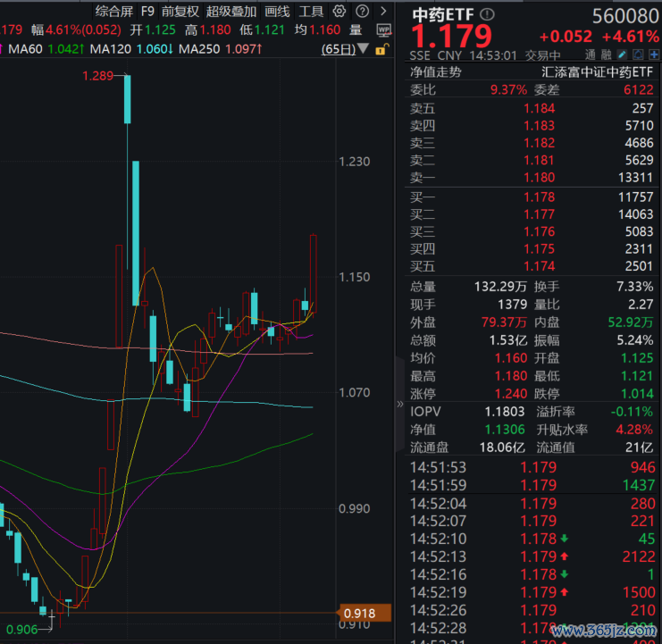
Task: Open the 综合屏 view
Action: pos(113,12)
